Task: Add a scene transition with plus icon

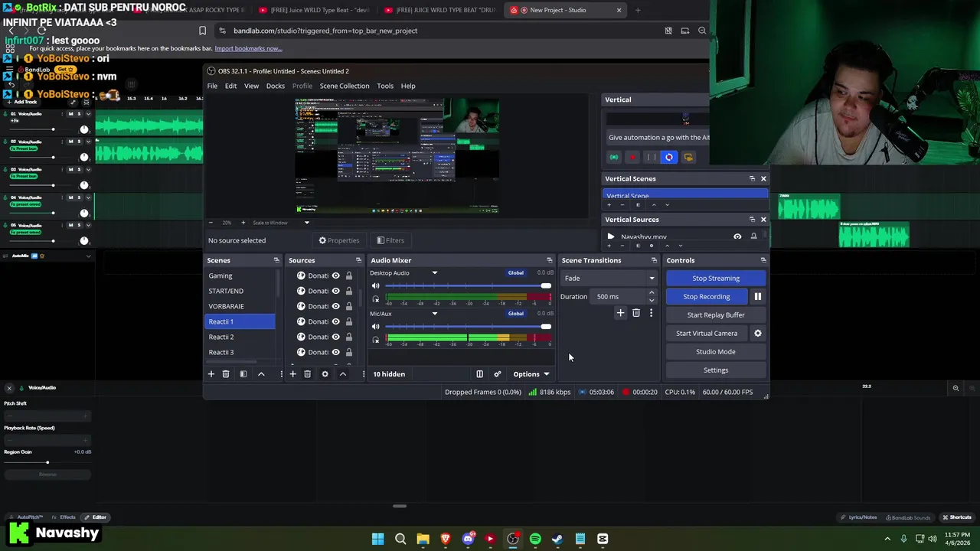Action: [621, 313]
